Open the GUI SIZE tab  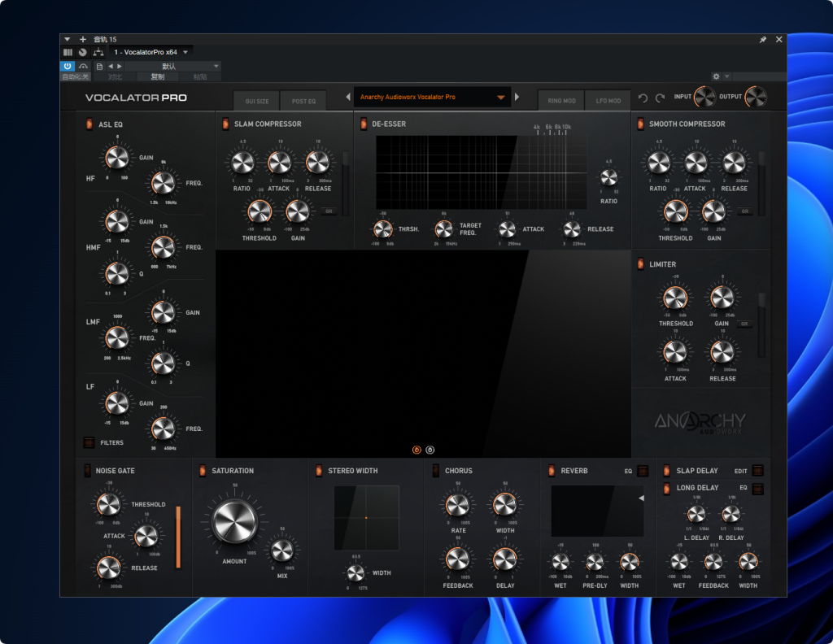point(256,101)
